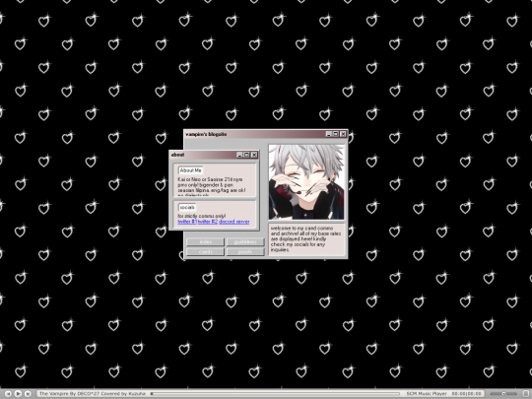Adjust the music player volume slider

[x=503, y=393]
